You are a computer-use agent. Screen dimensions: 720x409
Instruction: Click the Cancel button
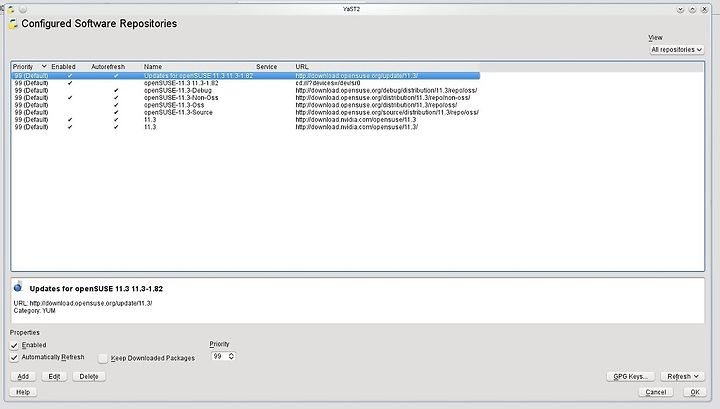coord(655,392)
